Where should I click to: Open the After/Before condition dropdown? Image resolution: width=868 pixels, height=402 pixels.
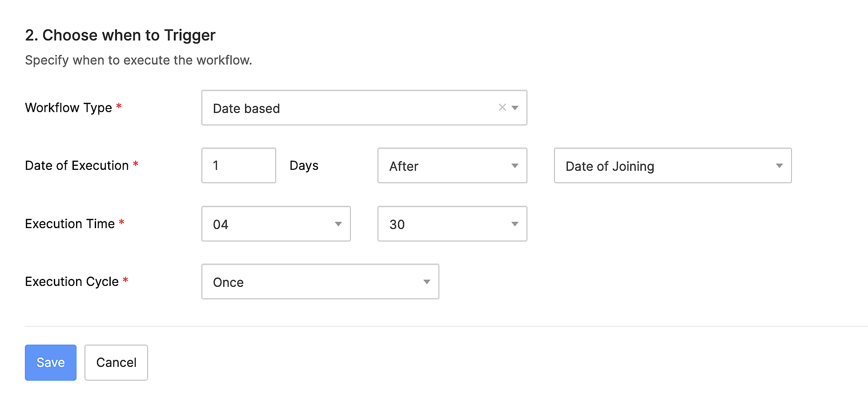(514, 165)
